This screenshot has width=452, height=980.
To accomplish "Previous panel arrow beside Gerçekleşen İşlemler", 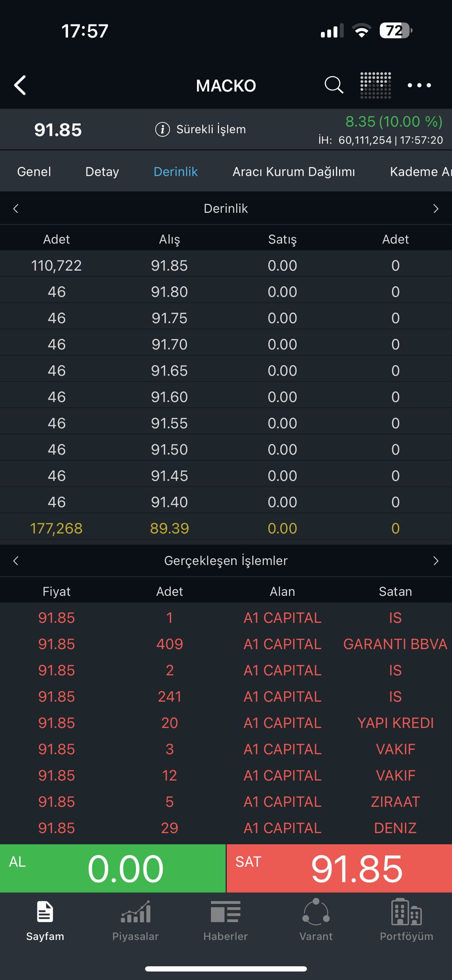I will point(16,561).
